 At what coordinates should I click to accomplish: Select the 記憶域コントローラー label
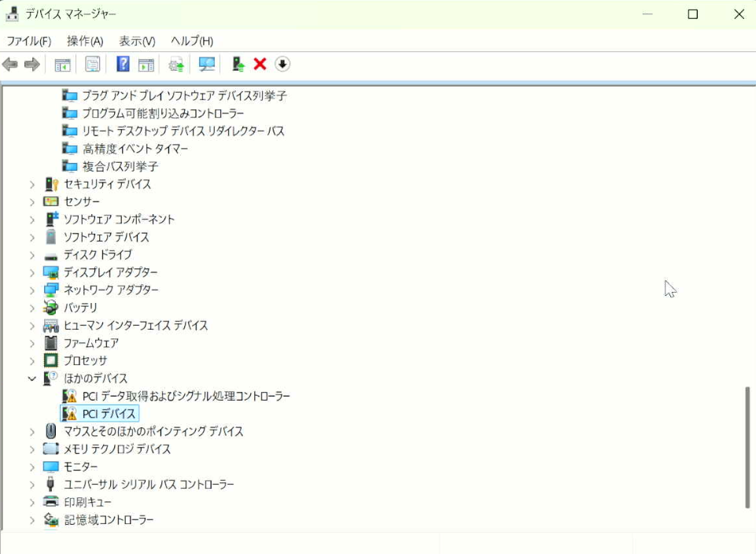click(109, 519)
